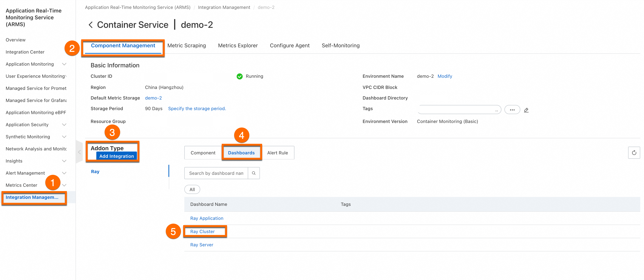This screenshot has height=280, width=644.
Task: Select the All filter pill
Action: coord(192,190)
